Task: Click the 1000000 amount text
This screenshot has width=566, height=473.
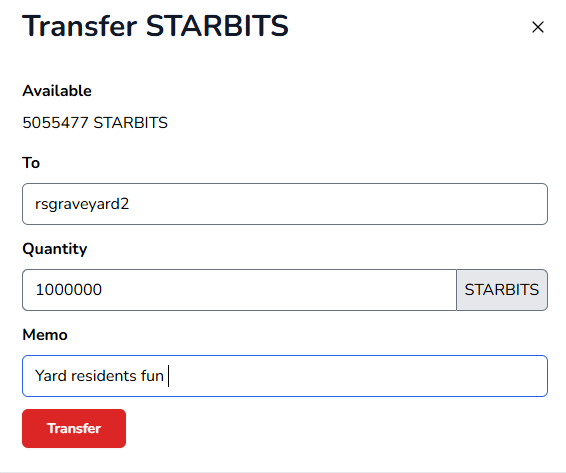Action: click(69, 290)
